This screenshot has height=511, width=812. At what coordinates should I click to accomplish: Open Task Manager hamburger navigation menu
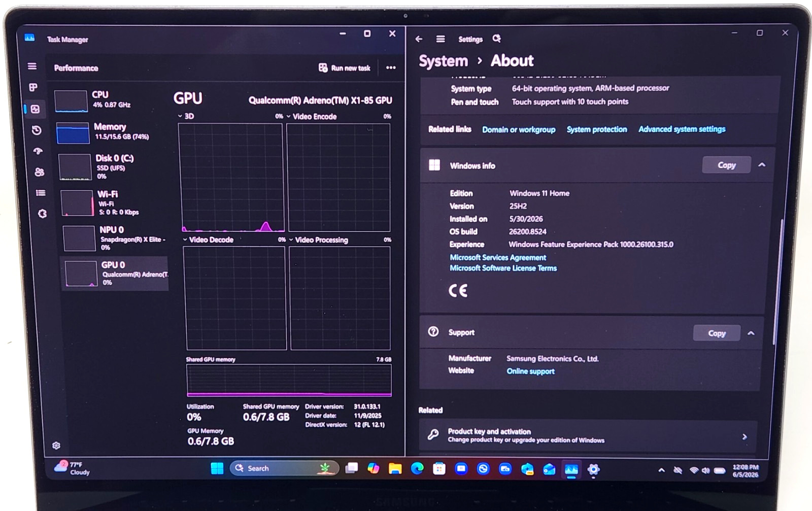[32, 66]
